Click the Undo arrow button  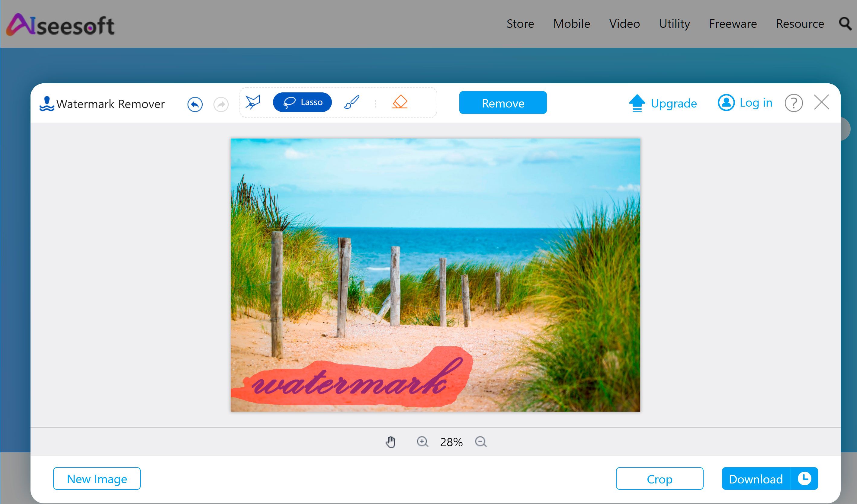tap(195, 103)
